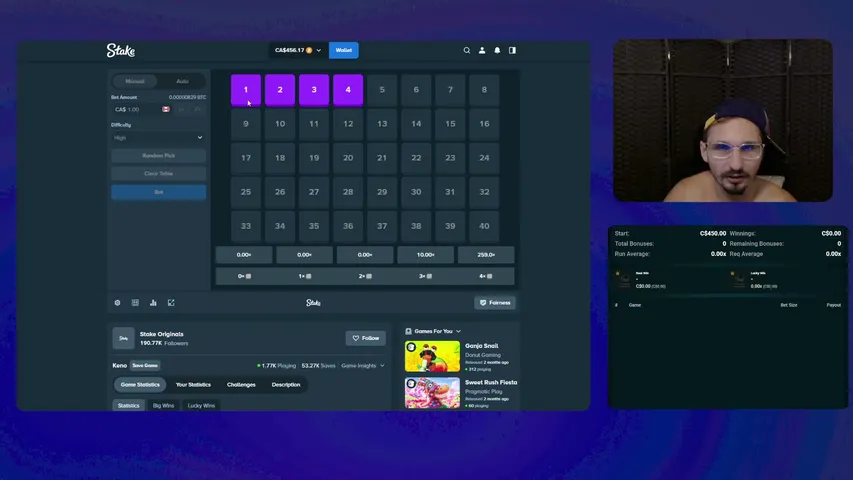The height and width of the screenshot is (480, 853).
Task: Open the Sweet Rush Fiesta game thumbnail
Action: [432, 393]
